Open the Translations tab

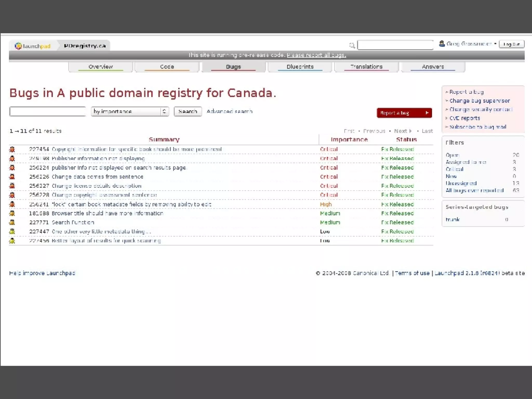pyautogui.click(x=366, y=67)
